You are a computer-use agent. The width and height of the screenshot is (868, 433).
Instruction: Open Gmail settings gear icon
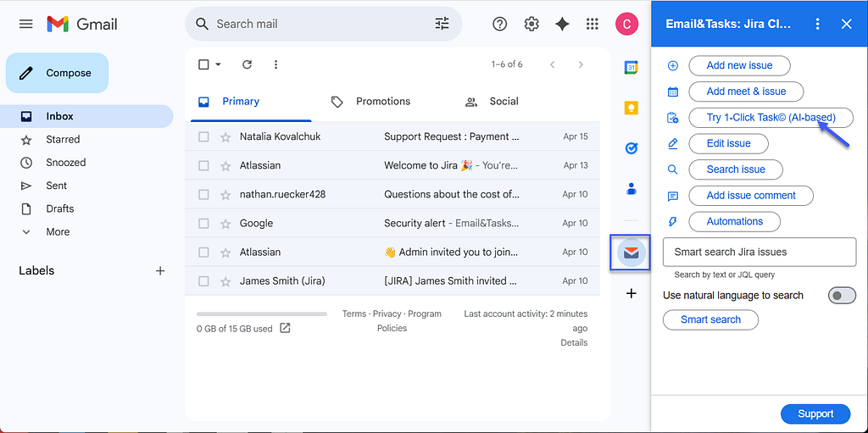(x=531, y=24)
